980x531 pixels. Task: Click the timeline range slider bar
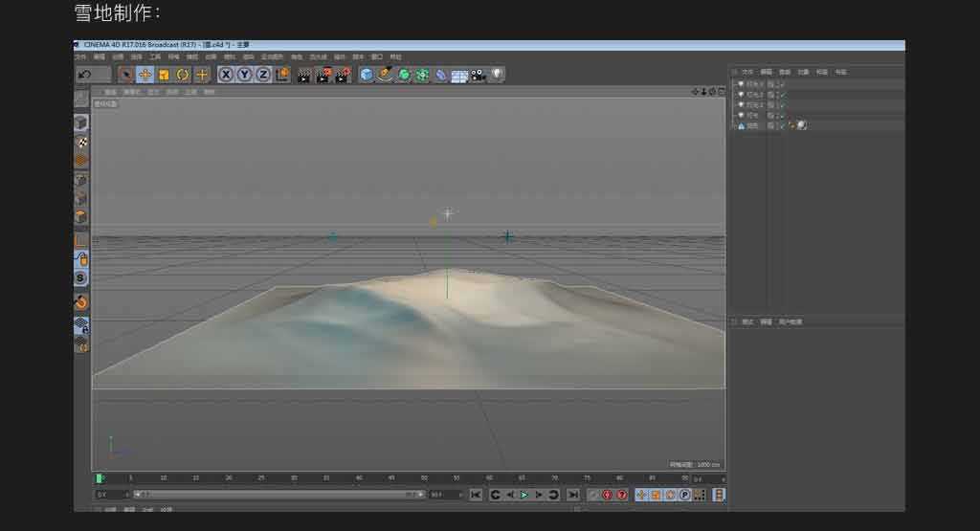278,495
